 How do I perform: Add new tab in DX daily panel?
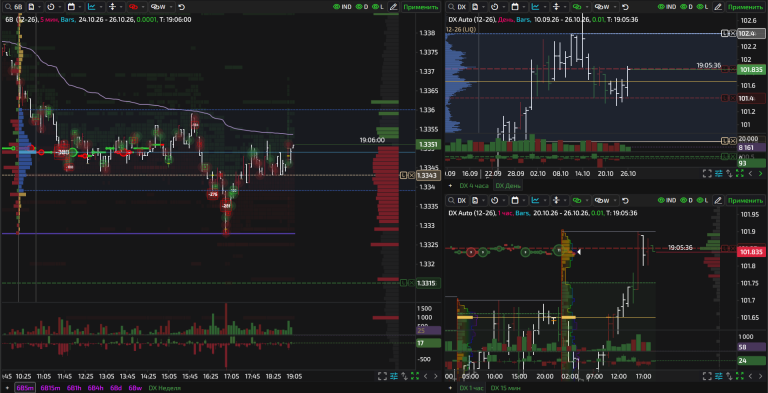450,186
